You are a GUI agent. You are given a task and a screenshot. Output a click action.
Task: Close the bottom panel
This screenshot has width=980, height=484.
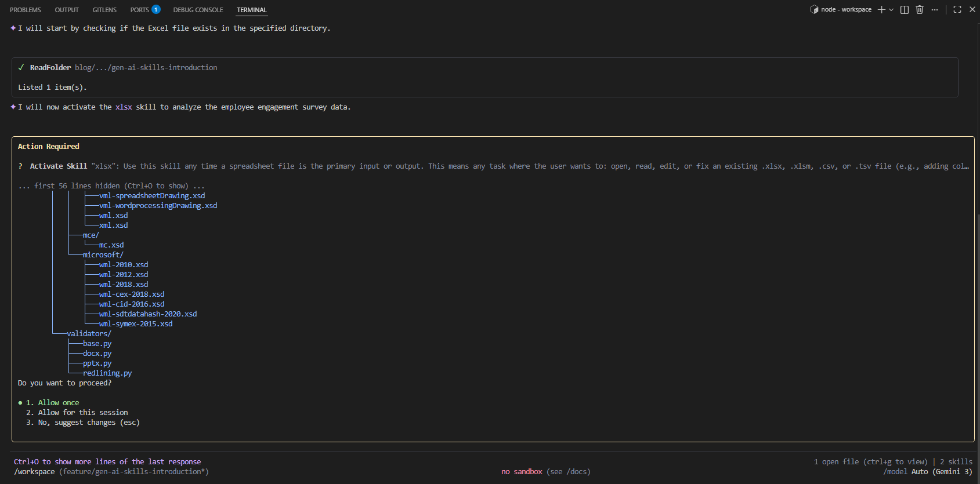(972, 9)
